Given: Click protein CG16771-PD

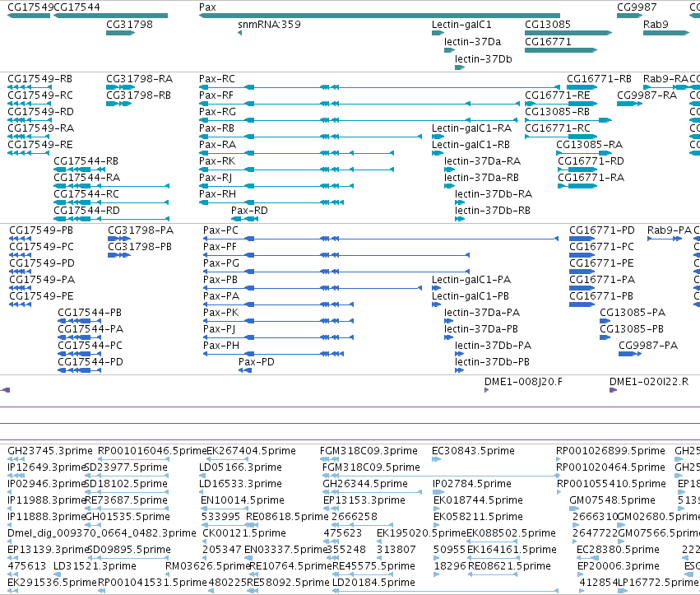Looking at the screenshot, I should [x=602, y=230].
